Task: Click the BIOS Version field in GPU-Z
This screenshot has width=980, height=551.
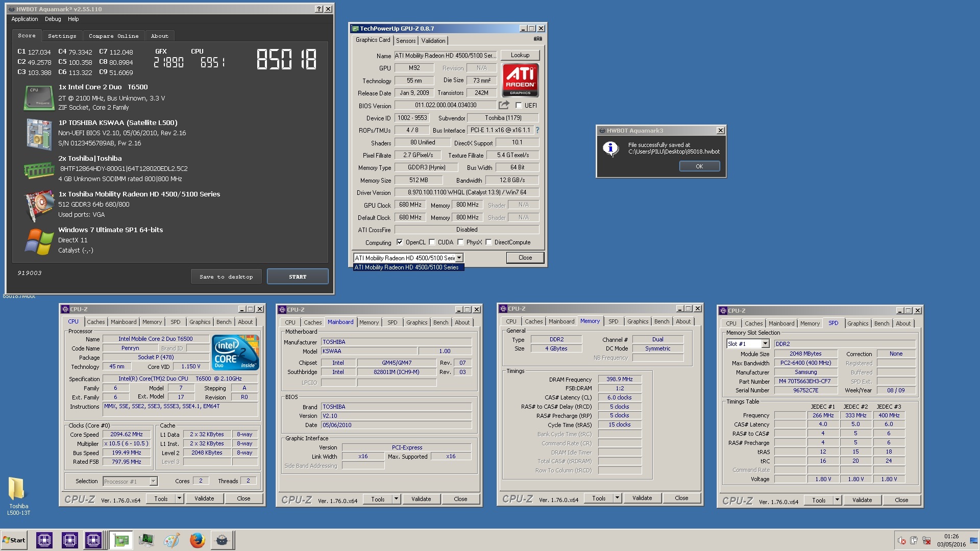Action: tap(445, 105)
